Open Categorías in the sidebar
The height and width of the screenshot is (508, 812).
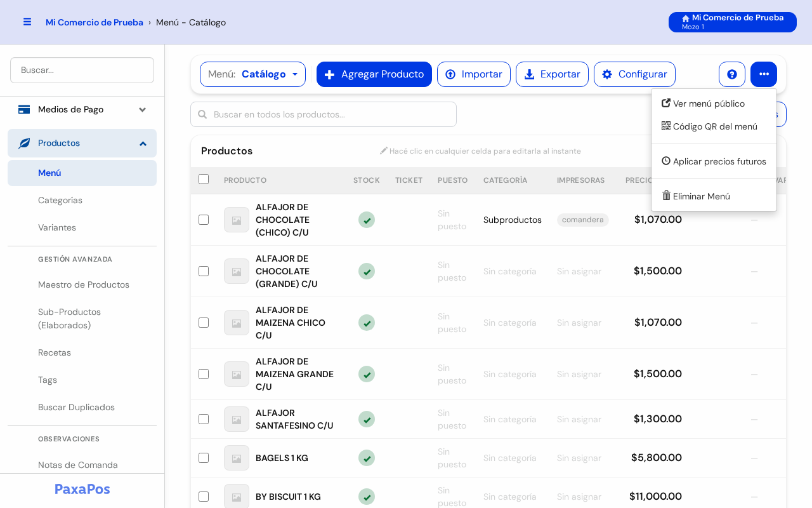tap(82, 200)
